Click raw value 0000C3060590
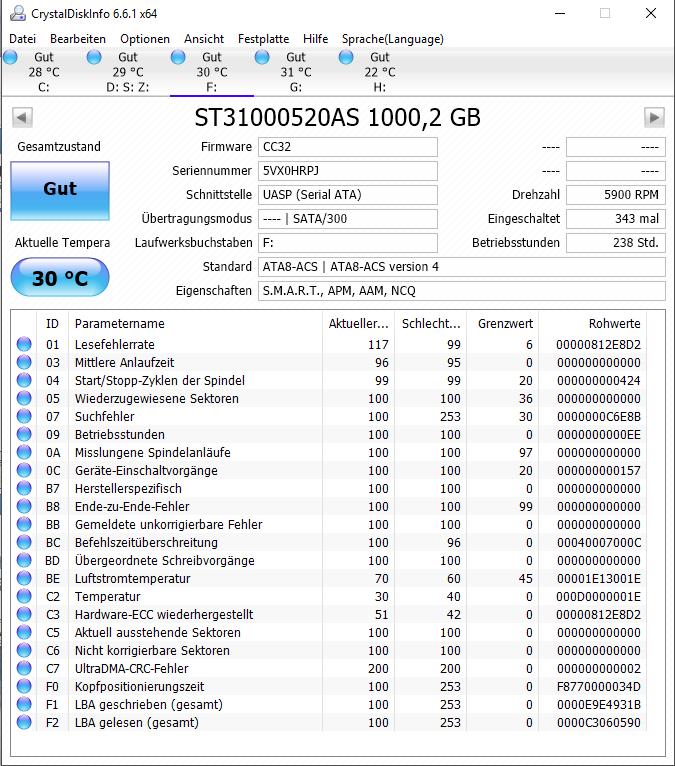 click(x=599, y=723)
